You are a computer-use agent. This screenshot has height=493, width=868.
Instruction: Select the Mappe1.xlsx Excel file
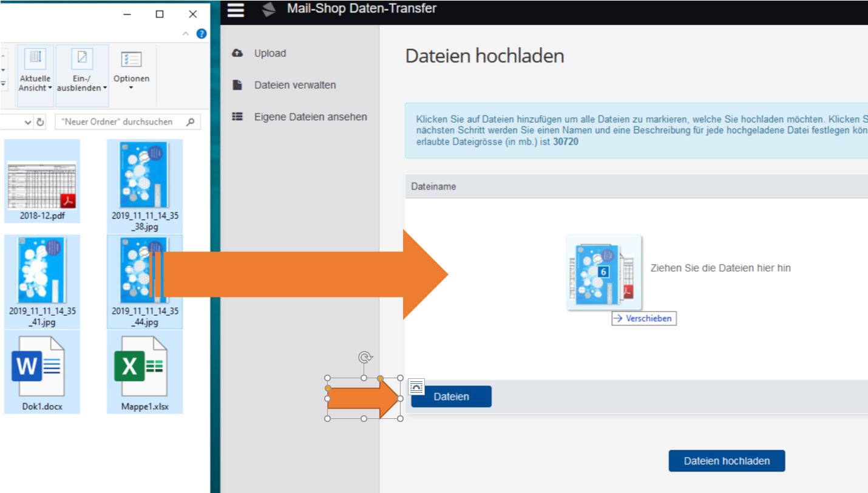coord(144,372)
